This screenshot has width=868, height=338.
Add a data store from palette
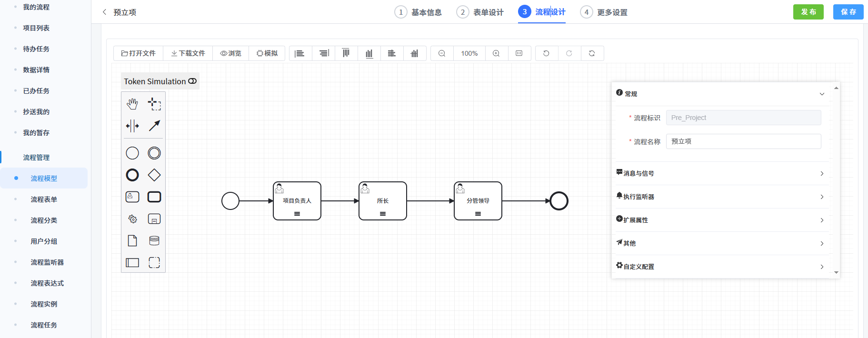click(x=154, y=241)
